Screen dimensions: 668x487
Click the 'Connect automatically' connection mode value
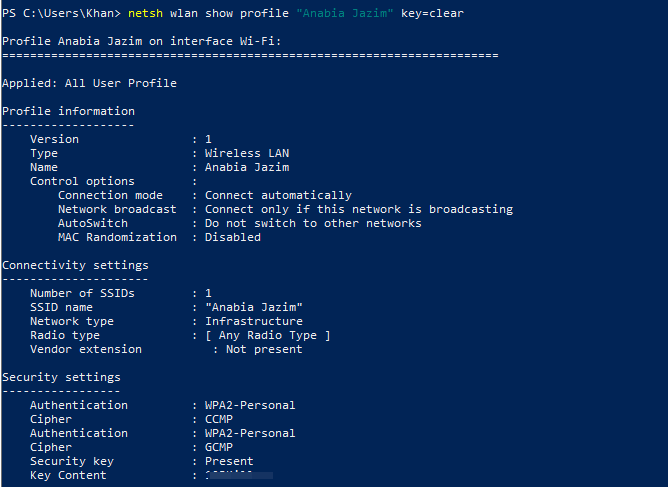coord(278,195)
